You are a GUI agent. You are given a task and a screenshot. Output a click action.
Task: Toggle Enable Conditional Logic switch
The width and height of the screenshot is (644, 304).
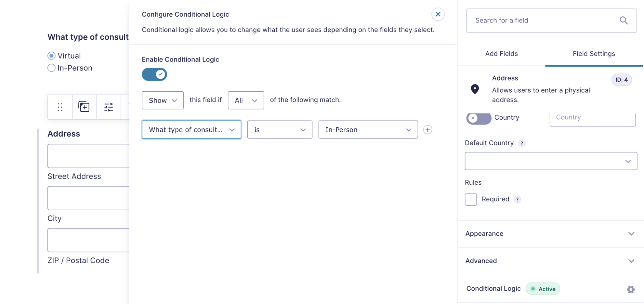[154, 74]
